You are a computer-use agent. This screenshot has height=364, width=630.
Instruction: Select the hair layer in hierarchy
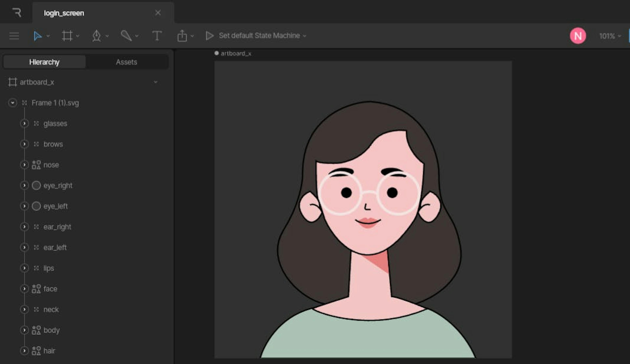[49, 351]
